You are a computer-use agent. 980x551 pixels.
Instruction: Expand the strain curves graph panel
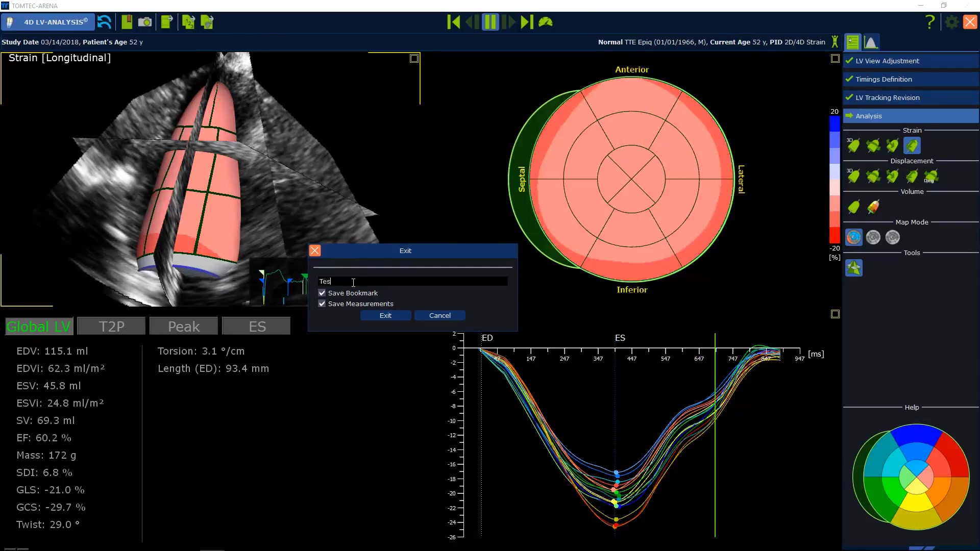[835, 314]
